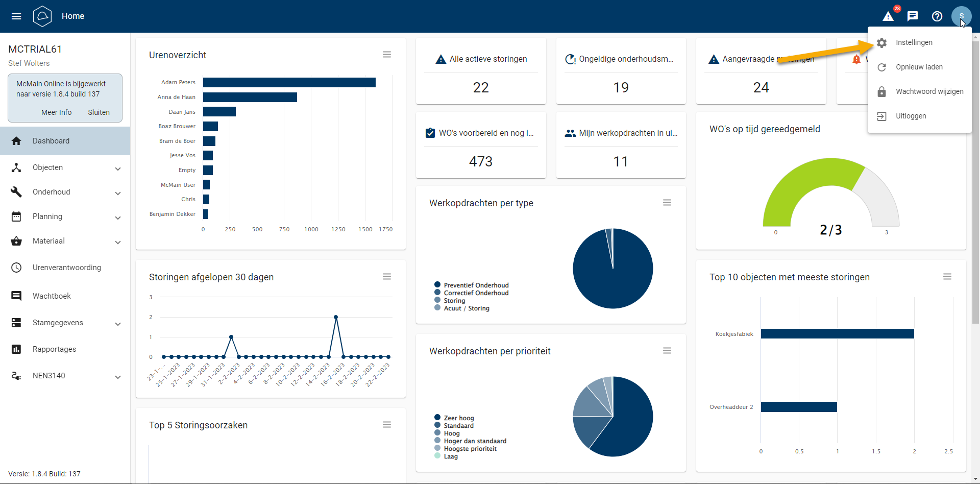Toggle Zeer hoog priority legend item
This screenshot has height=484, width=980.
pyautogui.click(x=458, y=418)
